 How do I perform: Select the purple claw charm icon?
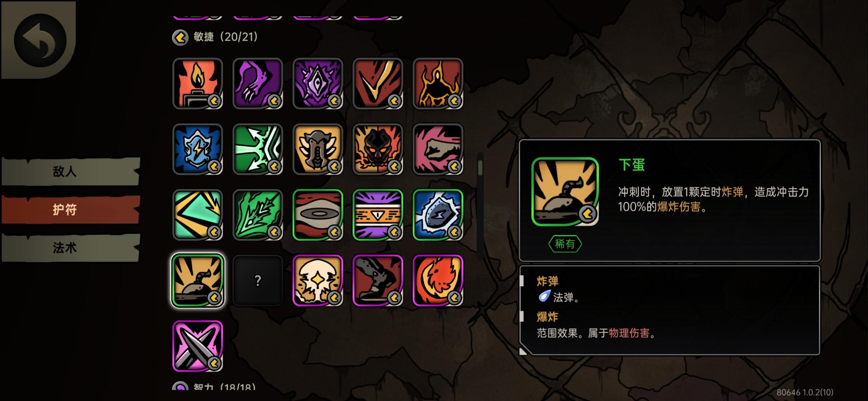(258, 84)
